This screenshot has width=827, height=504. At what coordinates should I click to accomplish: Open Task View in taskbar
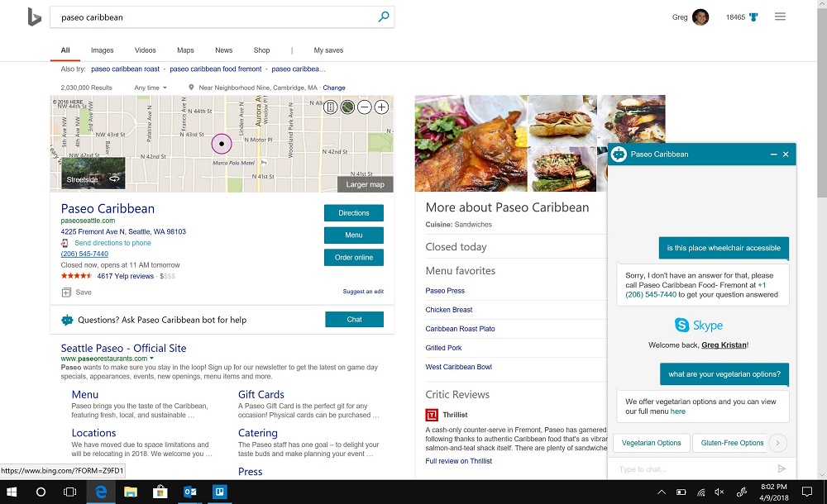(x=69, y=492)
